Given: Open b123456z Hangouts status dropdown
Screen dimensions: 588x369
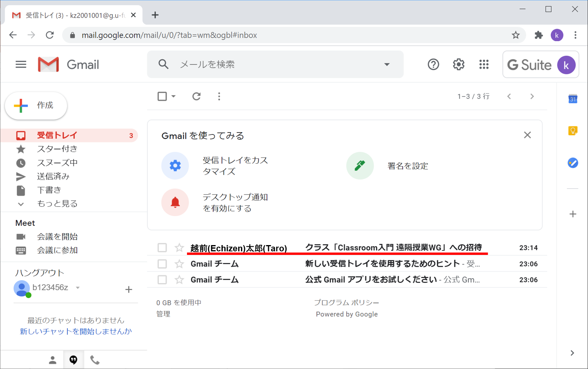Looking at the screenshot, I should 78,288.
